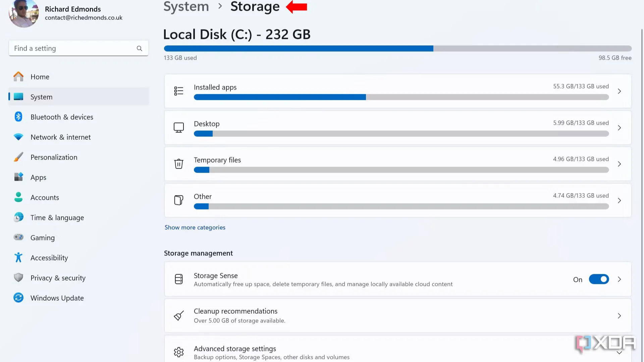Click the 5.99 GB/133 GB used value
The height and width of the screenshot is (362, 644).
581,123
